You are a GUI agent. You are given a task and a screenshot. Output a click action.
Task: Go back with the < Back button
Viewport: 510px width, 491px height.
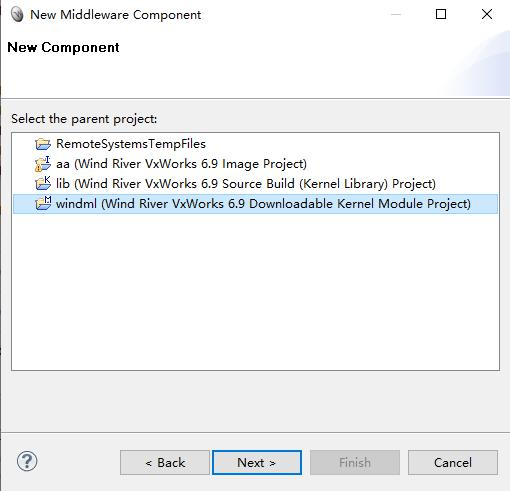[165, 462]
